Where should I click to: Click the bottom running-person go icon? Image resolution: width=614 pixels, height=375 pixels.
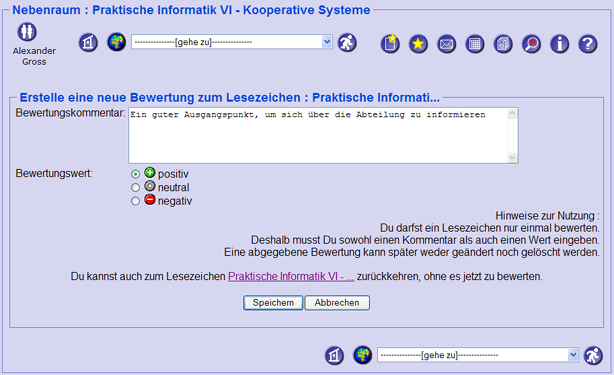[x=593, y=356]
